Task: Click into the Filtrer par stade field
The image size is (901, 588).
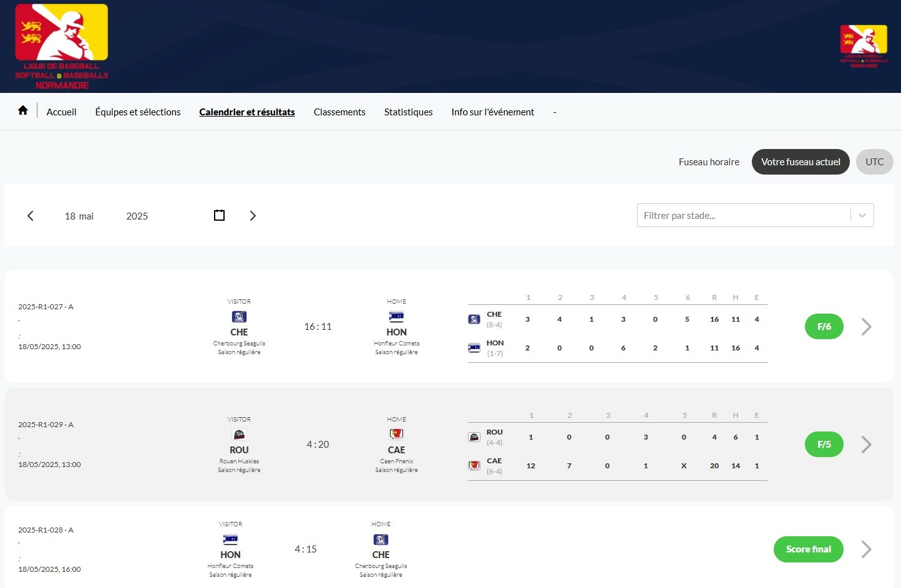Action: coord(743,216)
